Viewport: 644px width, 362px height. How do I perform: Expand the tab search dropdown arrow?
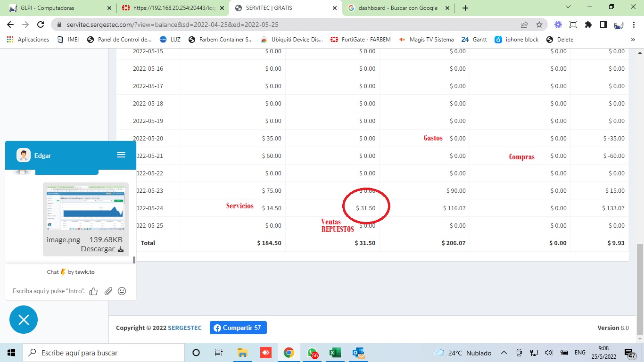click(x=568, y=8)
